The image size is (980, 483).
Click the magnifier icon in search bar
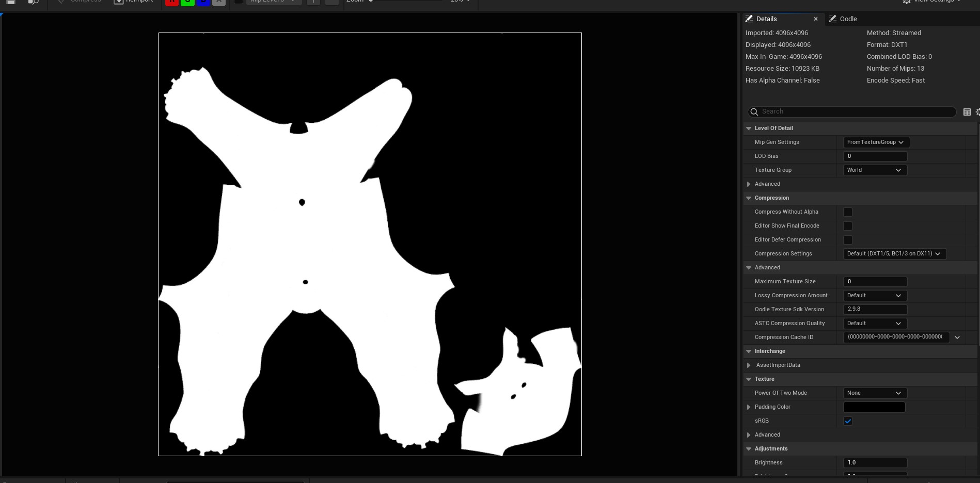[754, 112]
